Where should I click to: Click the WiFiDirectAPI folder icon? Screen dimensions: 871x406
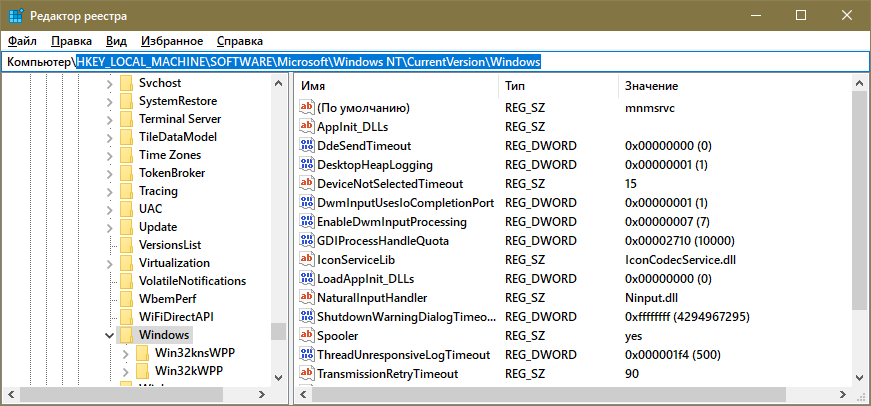[126, 317]
